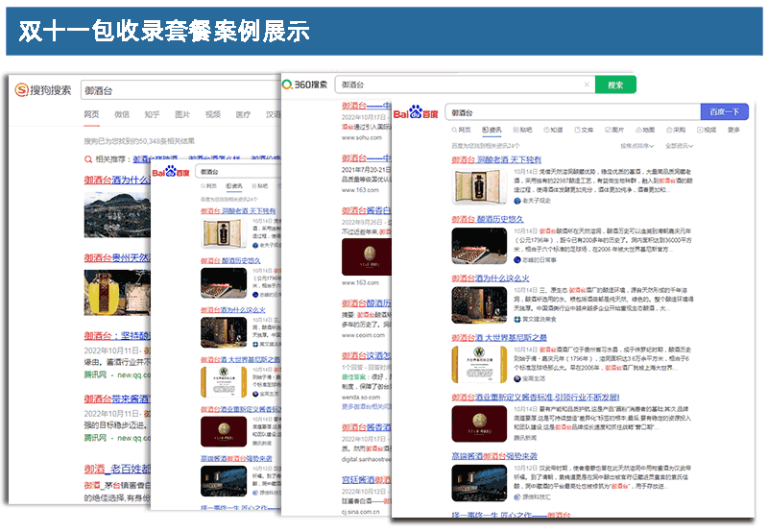Click 志峰的日常事 author avatar in front Baidu
The height and width of the screenshot is (532, 768).
tap(516, 260)
